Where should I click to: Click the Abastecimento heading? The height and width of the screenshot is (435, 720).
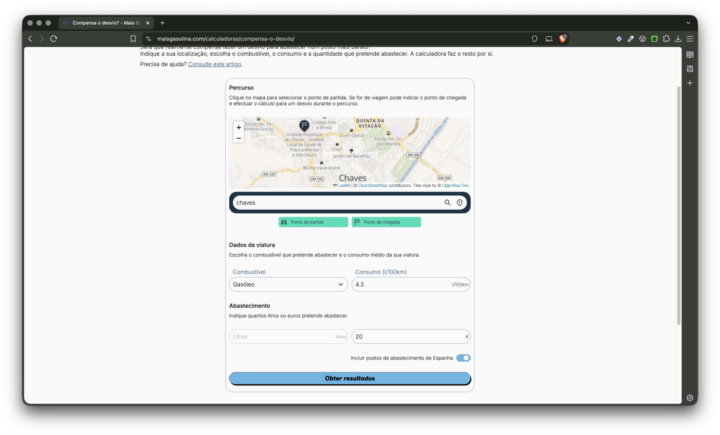pos(249,305)
